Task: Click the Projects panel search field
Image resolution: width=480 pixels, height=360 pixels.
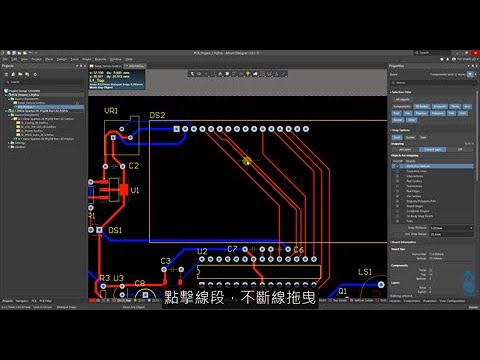Action: coord(44,82)
